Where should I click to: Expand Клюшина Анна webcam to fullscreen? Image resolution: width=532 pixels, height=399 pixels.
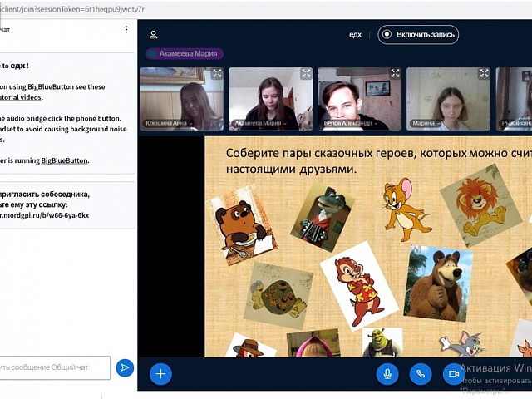[217, 73]
